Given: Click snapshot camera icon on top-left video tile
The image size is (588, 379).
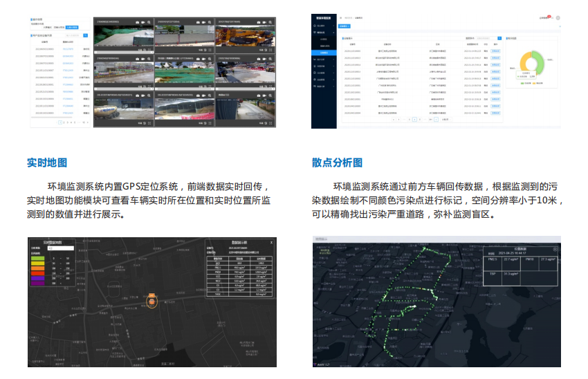Looking at the screenshot, I should (138, 23).
